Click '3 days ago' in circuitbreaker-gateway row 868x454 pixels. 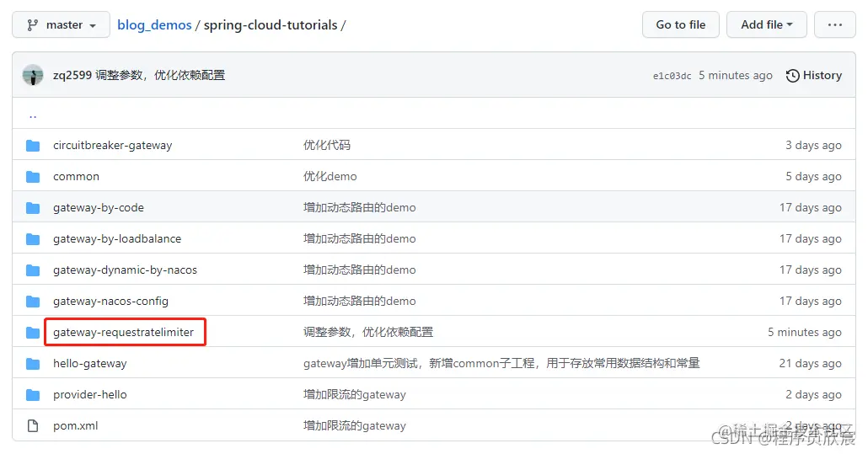point(813,146)
